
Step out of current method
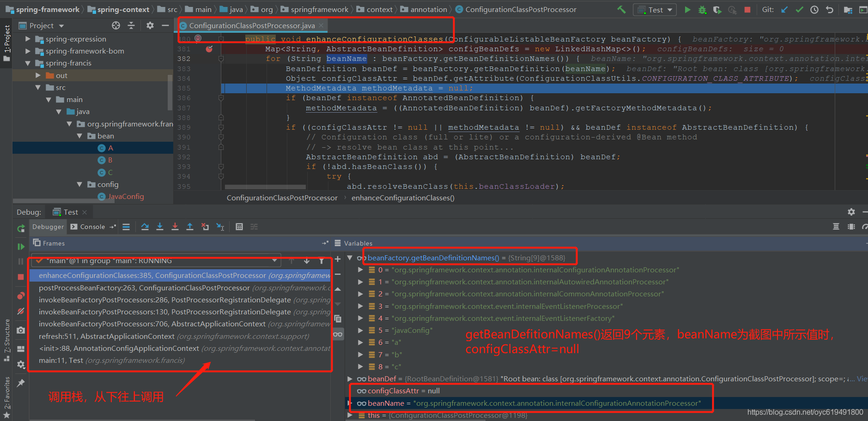(190, 227)
